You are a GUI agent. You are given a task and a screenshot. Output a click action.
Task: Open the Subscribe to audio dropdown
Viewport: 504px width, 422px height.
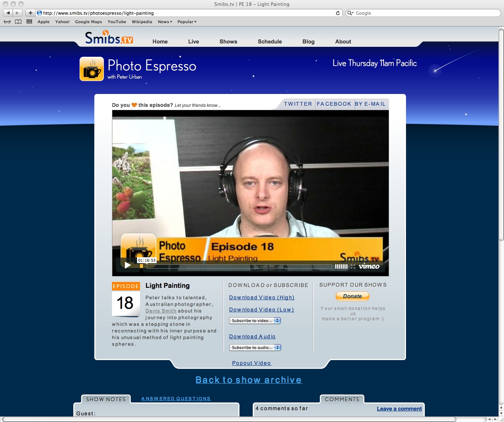(255, 348)
